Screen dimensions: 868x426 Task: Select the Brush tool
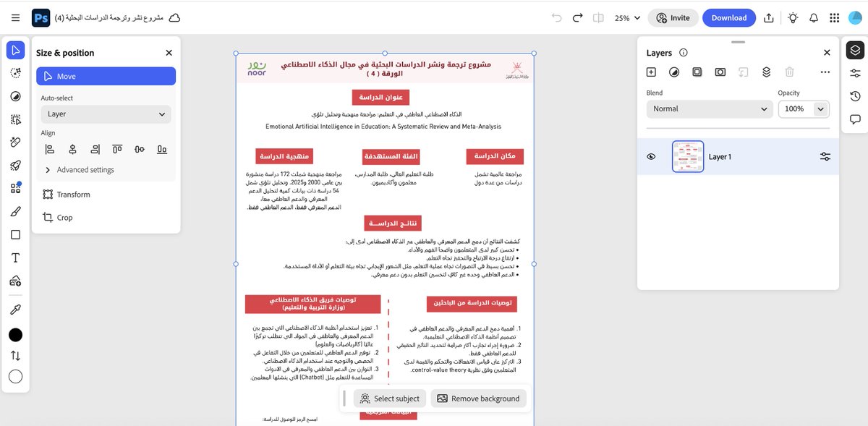[15, 211]
